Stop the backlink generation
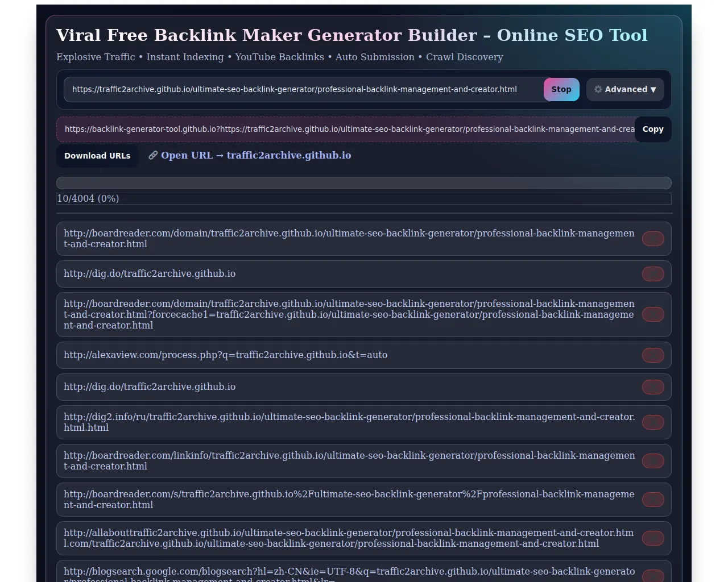The height and width of the screenshot is (582, 728). click(561, 89)
